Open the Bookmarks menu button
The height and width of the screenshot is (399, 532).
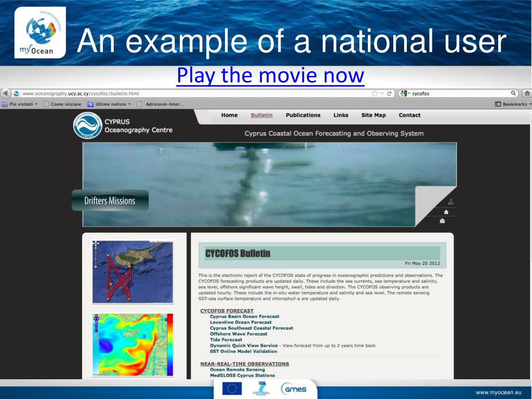coord(513,104)
